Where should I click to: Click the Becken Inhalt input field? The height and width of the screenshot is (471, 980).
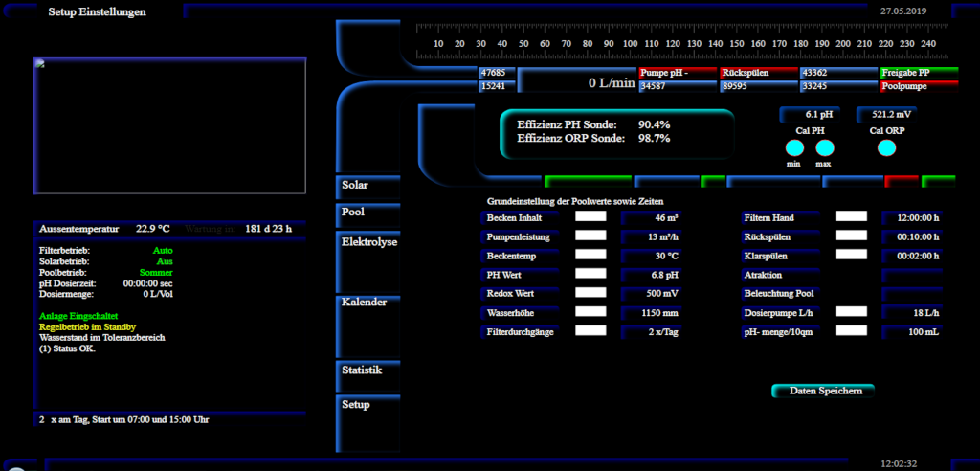tap(590, 217)
